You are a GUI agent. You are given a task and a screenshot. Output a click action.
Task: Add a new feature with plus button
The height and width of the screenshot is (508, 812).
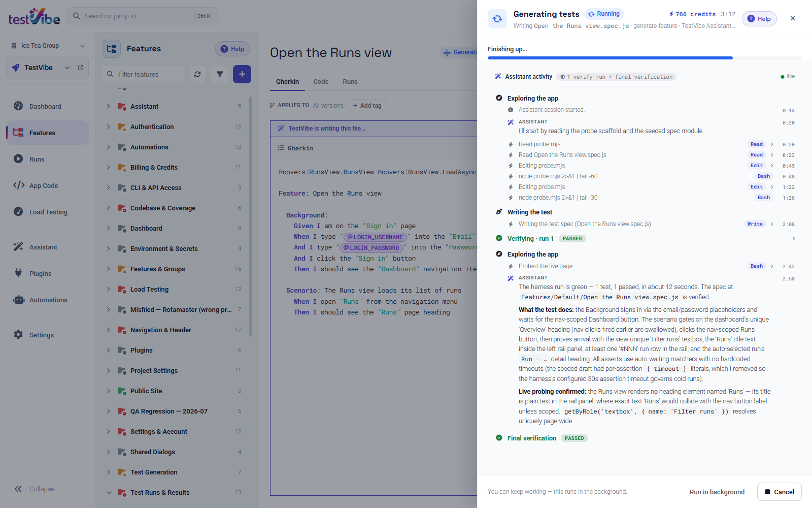point(242,74)
